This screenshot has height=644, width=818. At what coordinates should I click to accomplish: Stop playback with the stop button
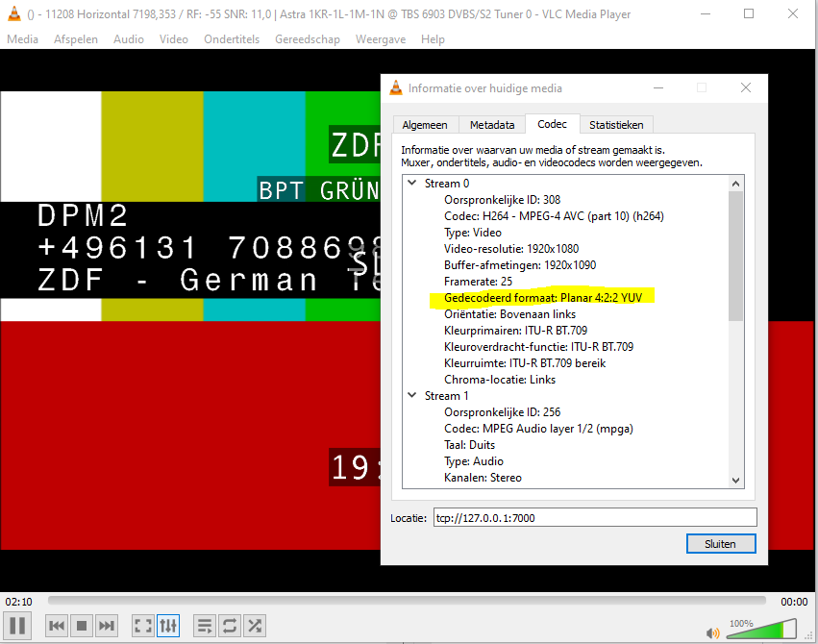tap(82, 626)
